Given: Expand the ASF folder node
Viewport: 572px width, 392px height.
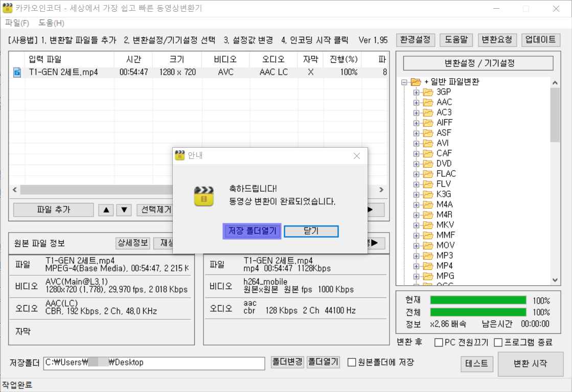Looking at the screenshot, I should [x=416, y=133].
